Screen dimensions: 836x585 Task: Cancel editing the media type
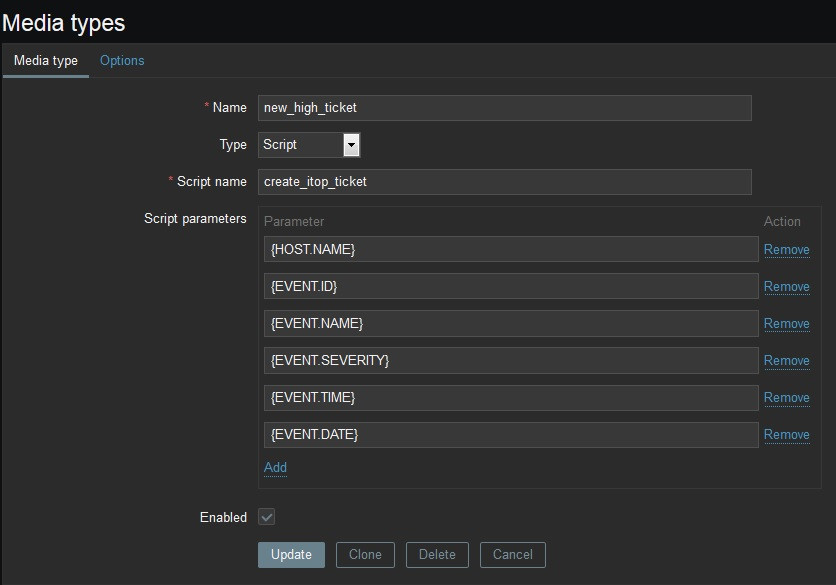pyautogui.click(x=512, y=555)
